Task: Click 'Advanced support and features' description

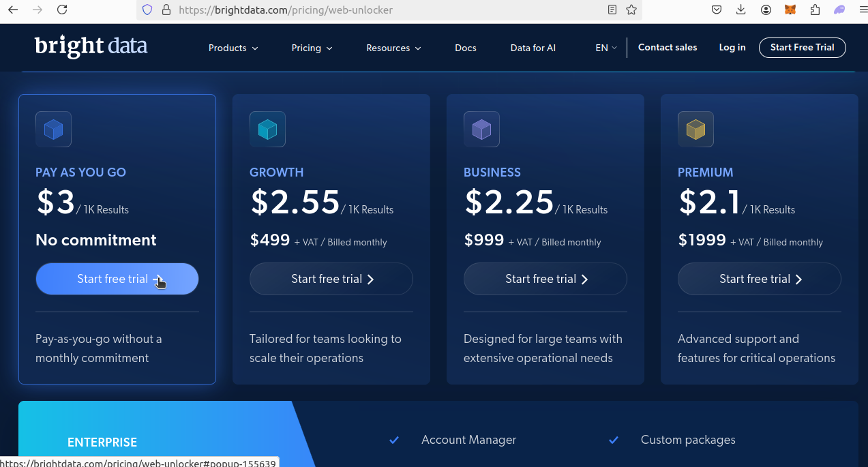Action: (x=756, y=348)
